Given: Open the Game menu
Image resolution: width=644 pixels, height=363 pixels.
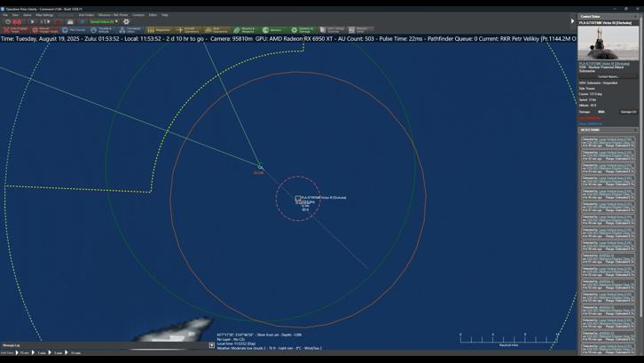Looking at the screenshot, I should pyautogui.click(x=27, y=15).
